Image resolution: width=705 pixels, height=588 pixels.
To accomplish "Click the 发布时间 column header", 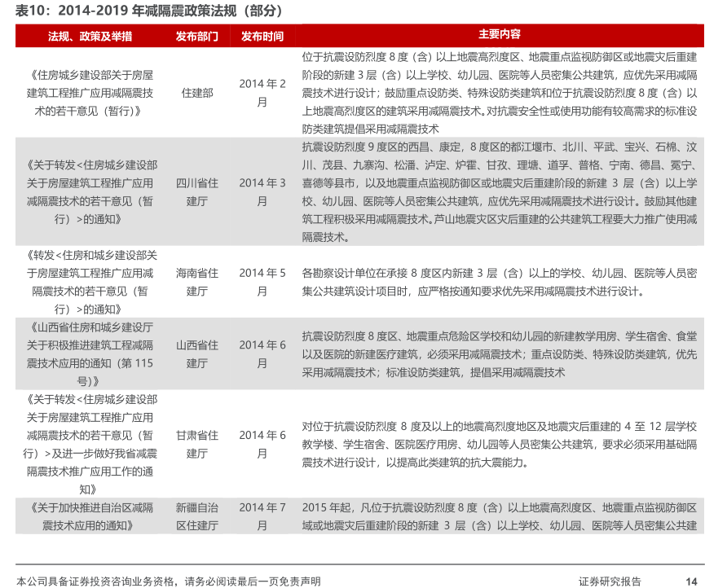I will tap(262, 36).
